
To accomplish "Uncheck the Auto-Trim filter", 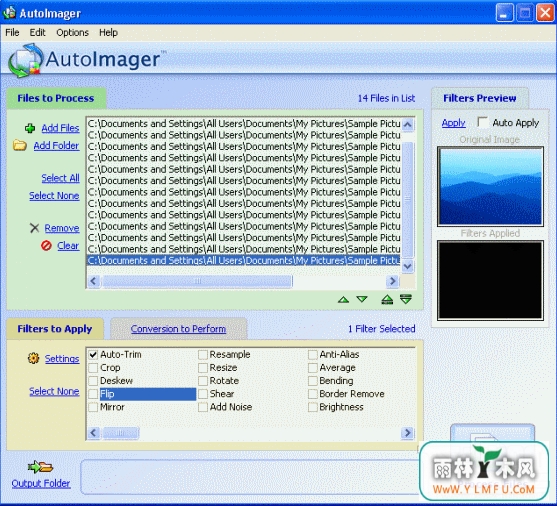I will pyautogui.click(x=93, y=355).
